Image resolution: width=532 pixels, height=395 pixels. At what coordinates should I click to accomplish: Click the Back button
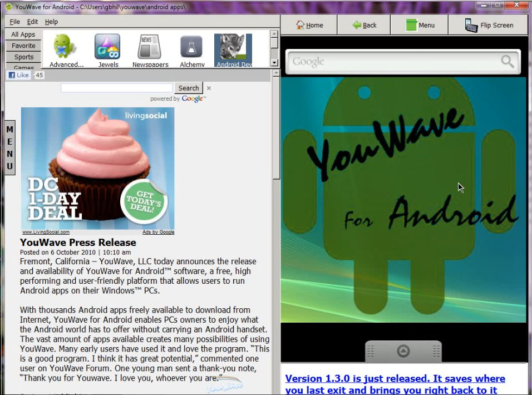364,25
